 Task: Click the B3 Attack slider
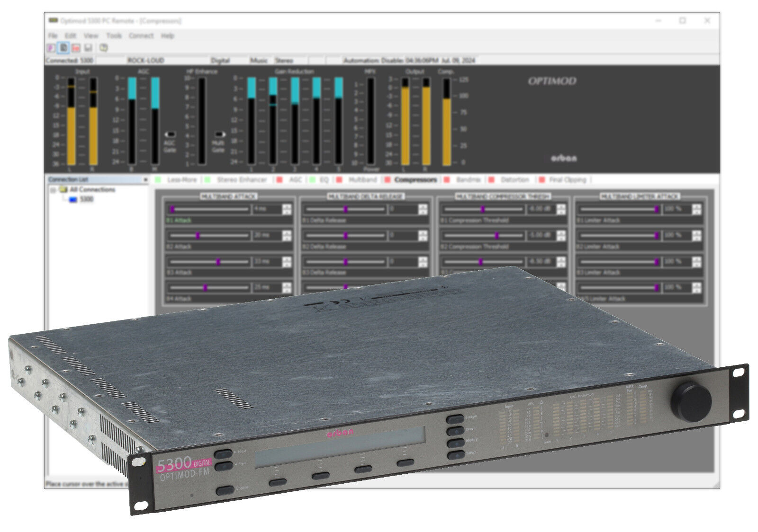(209, 262)
